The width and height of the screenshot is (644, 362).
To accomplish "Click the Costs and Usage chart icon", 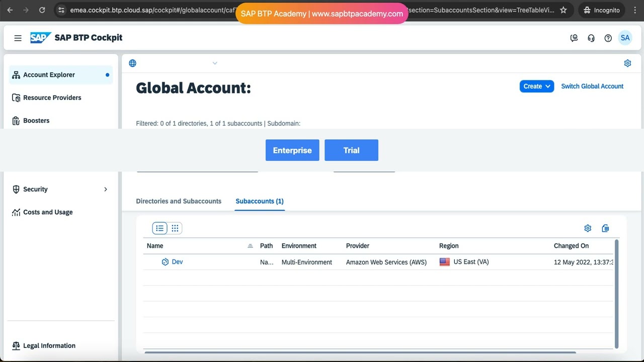I will pos(16,212).
